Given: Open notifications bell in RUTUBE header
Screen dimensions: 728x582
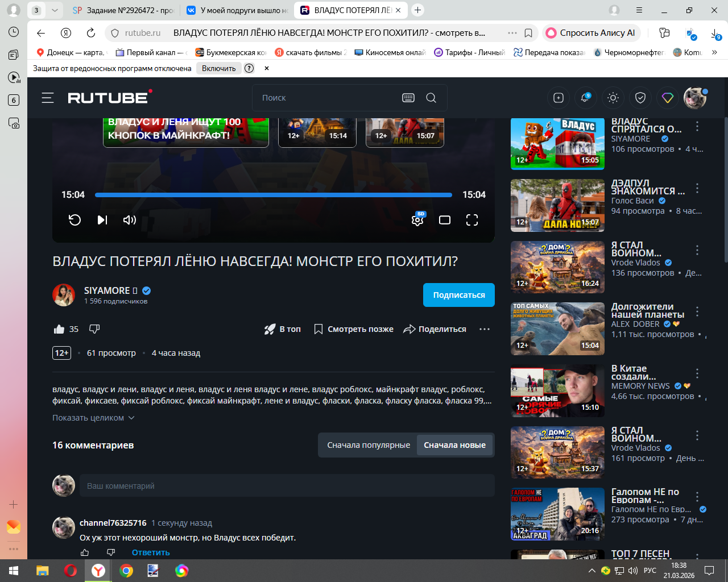Looking at the screenshot, I should [x=585, y=98].
